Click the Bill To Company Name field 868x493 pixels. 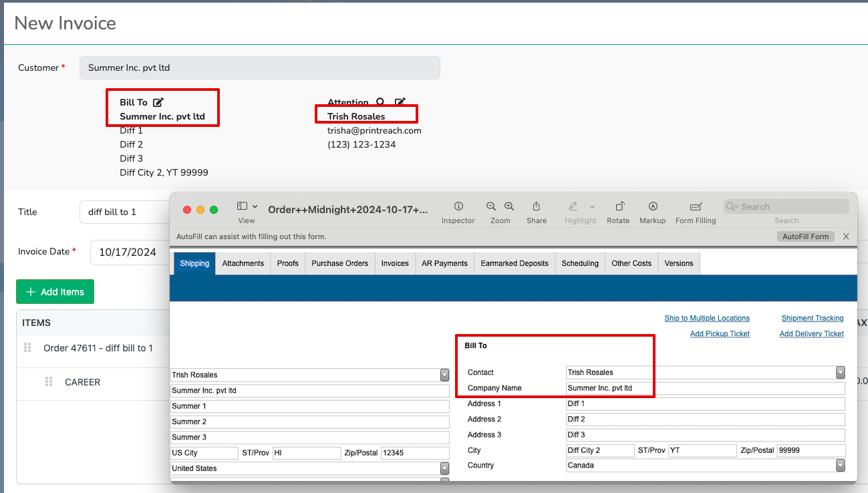[x=706, y=388]
